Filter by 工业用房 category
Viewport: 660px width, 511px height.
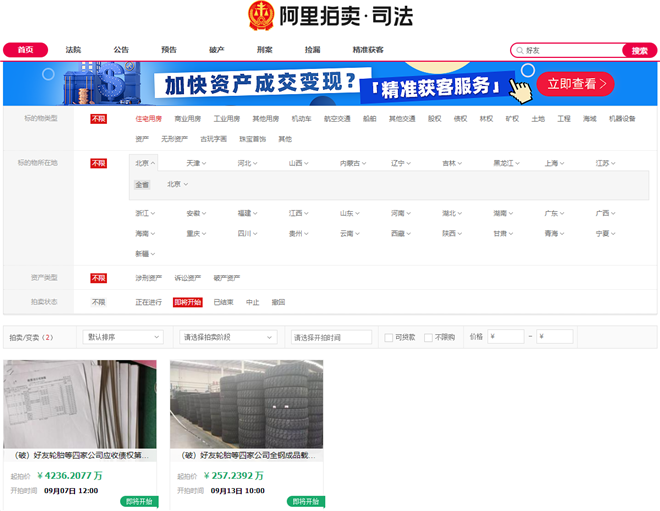[227, 119]
